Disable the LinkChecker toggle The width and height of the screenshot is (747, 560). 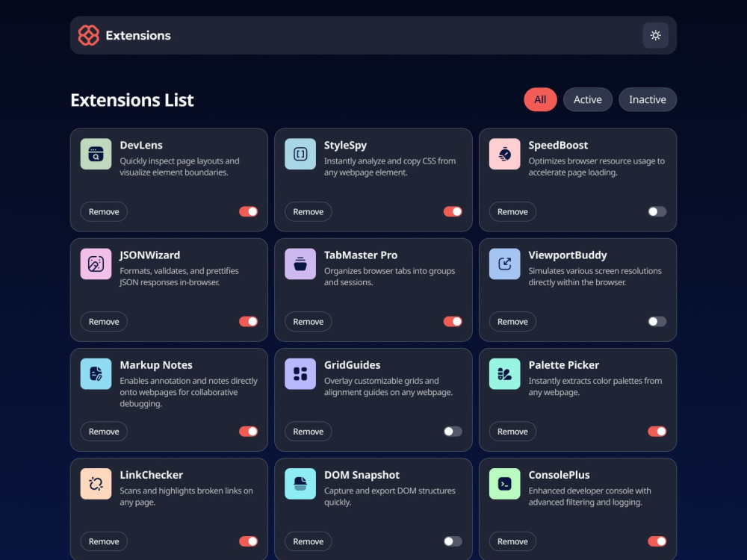pyautogui.click(x=248, y=541)
